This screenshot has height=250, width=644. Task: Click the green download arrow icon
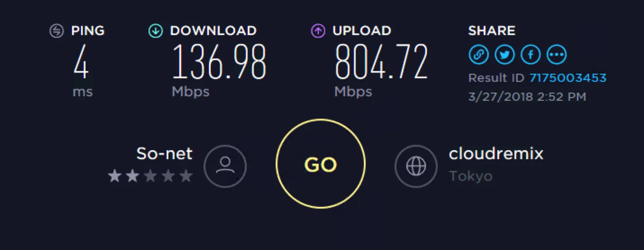click(x=155, y=31)
